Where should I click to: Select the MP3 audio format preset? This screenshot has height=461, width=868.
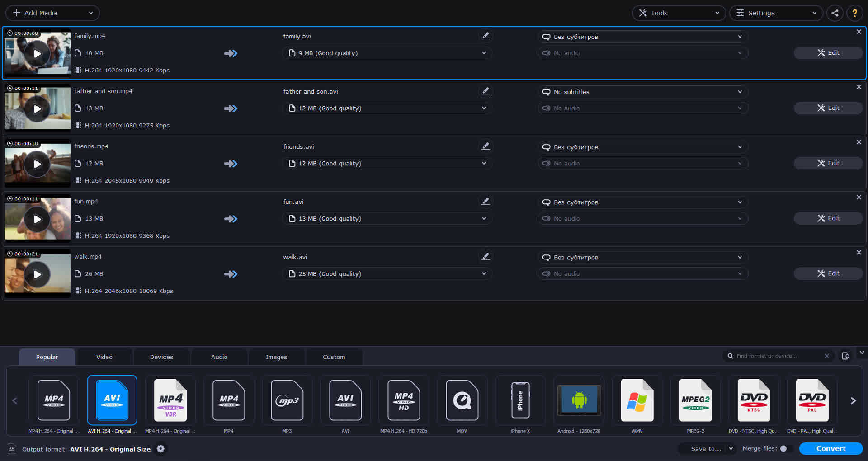(x=287, y=400)
